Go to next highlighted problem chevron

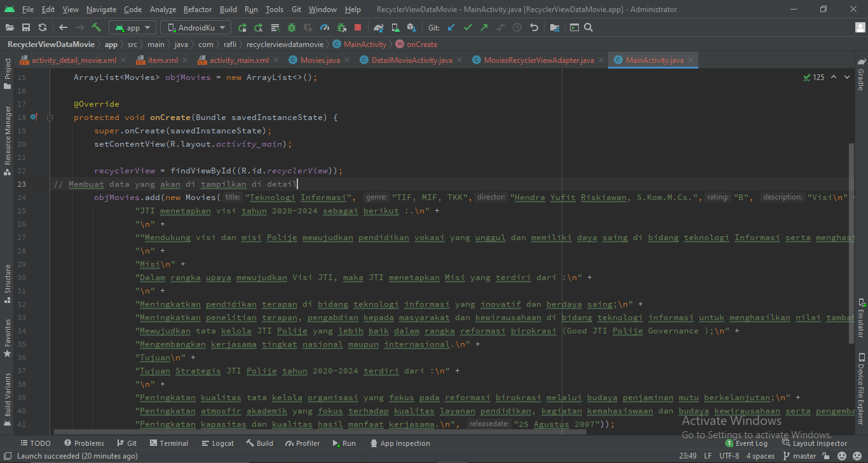click(846, 77)
